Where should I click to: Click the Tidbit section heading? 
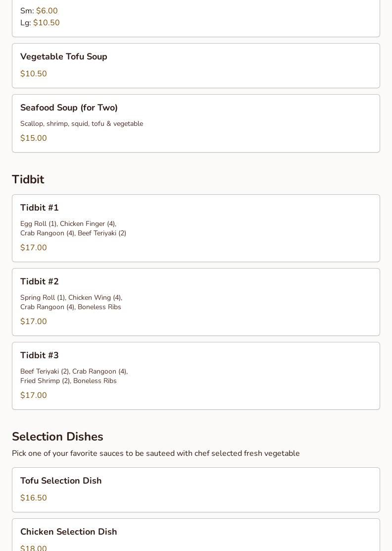click(x=28, y=180)
